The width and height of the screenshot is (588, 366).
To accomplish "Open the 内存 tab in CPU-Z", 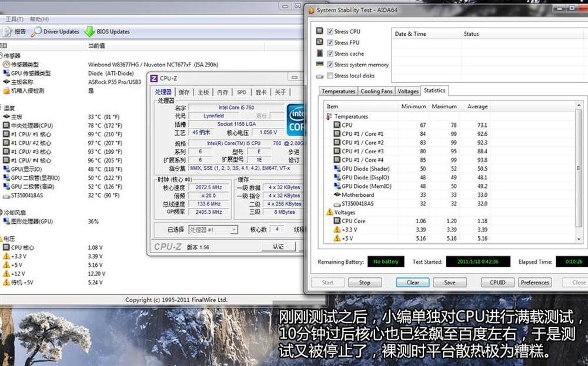I will click(x=222, y=92).
